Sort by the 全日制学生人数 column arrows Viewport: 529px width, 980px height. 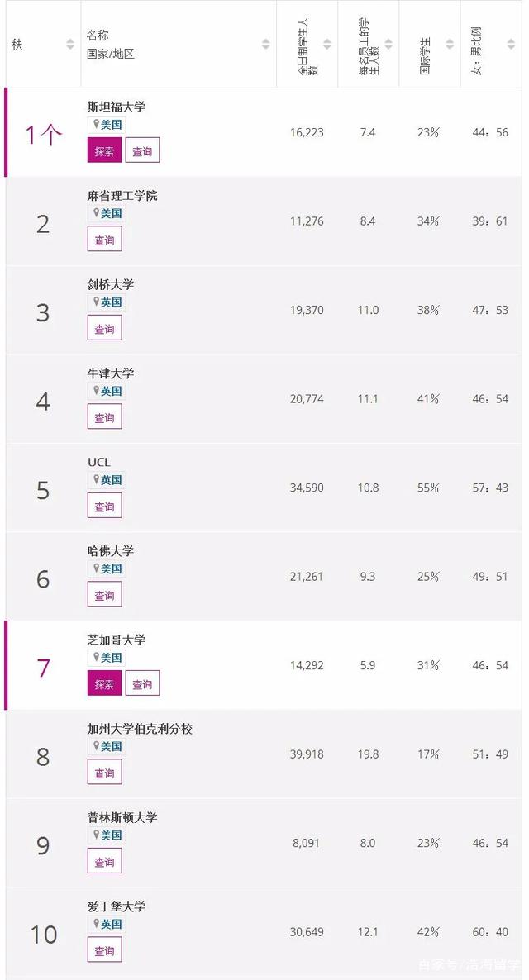[x=327, y=45]
